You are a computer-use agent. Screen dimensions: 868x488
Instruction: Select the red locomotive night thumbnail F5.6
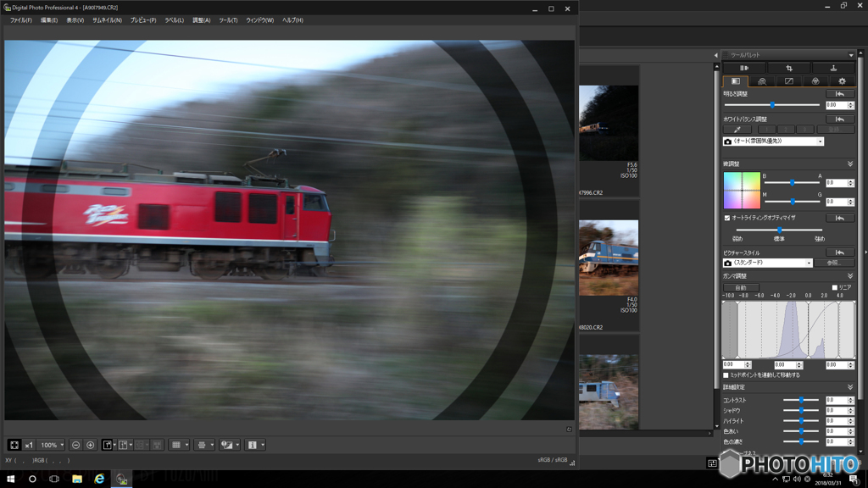pyautogui.click(x=609, y=123)
